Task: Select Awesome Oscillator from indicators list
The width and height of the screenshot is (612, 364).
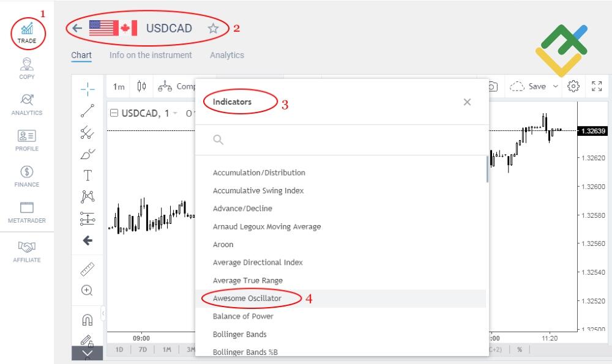Action: pyautogui.click(x=247, y=299)
